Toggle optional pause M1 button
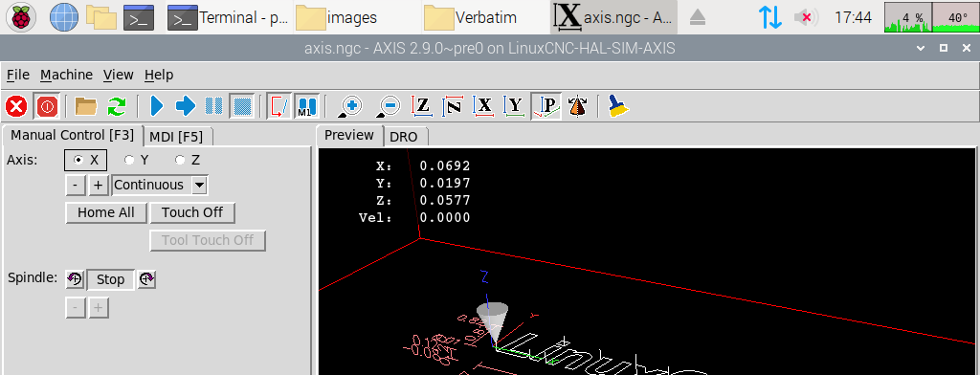The image size is (980, 375). tap(307, 106)
